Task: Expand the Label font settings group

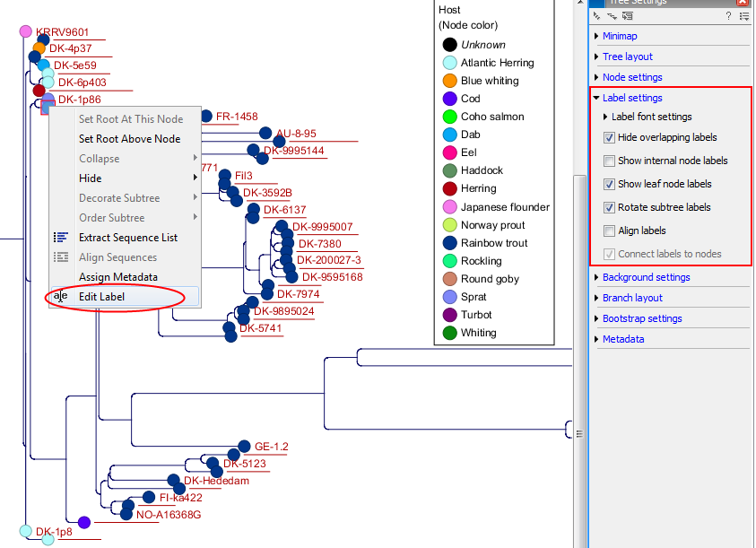Action: 651,117
